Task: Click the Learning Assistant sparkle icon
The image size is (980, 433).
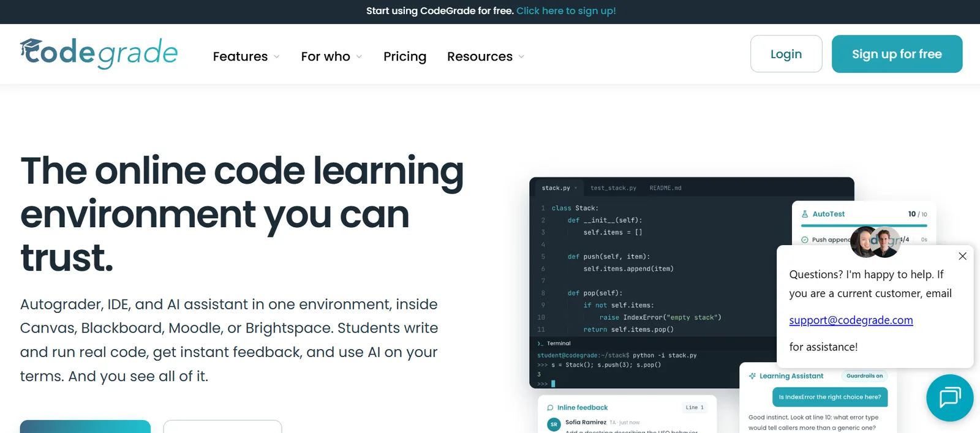Action: [752, 376]
